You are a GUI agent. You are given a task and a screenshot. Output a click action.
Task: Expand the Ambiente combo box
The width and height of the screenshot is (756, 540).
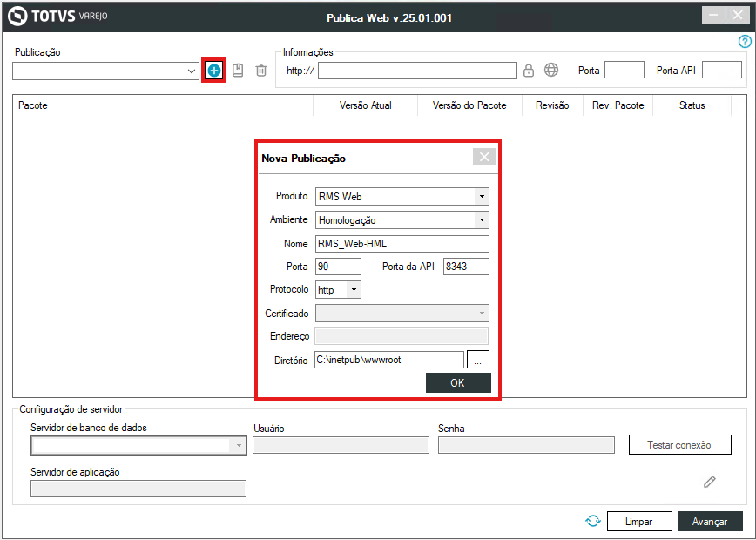(481, 219)
